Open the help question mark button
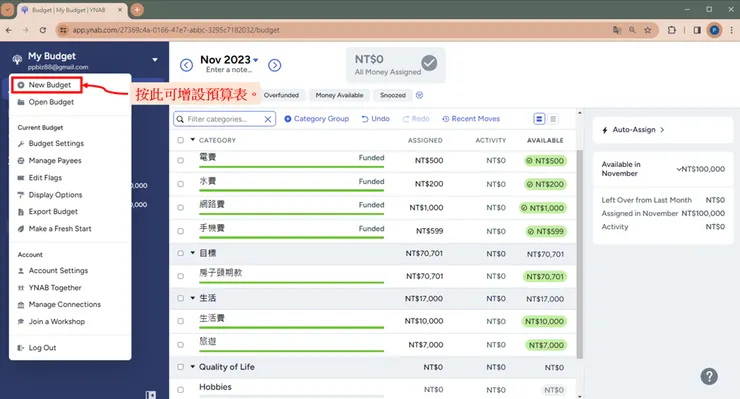Screen dimensions: 740x399 [709, 376]
